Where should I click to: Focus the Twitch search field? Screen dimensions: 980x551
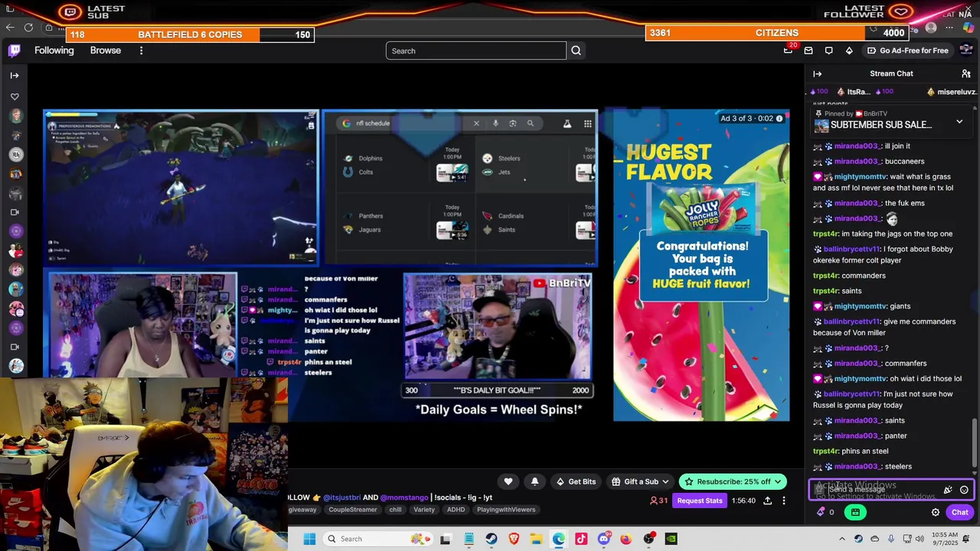click(x=475, y=51)
